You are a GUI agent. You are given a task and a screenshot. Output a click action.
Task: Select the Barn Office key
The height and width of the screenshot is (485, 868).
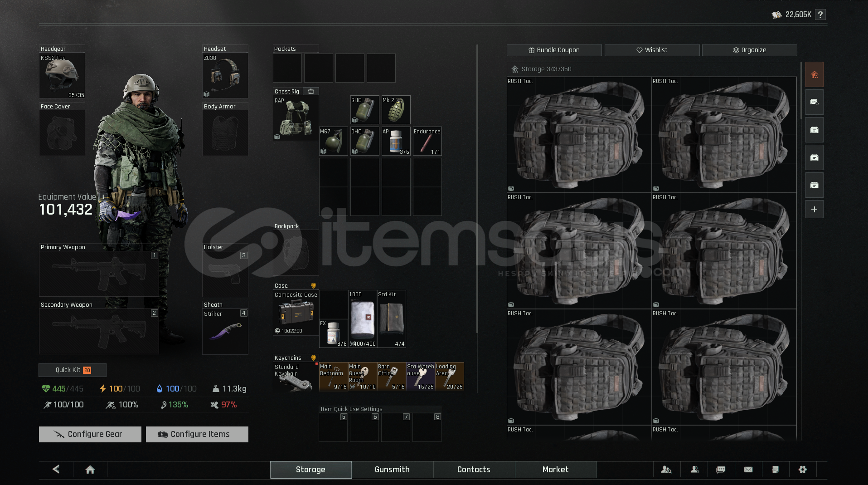(x=392, y=377)
